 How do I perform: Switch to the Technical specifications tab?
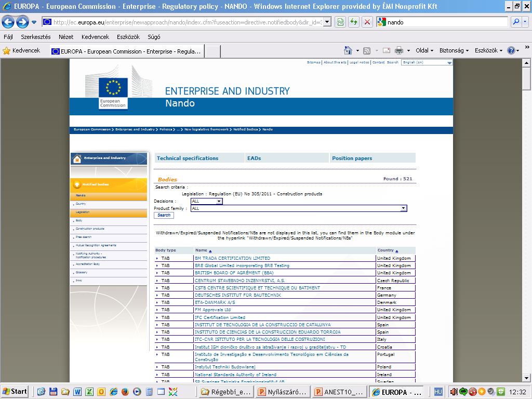pos(199,158)
